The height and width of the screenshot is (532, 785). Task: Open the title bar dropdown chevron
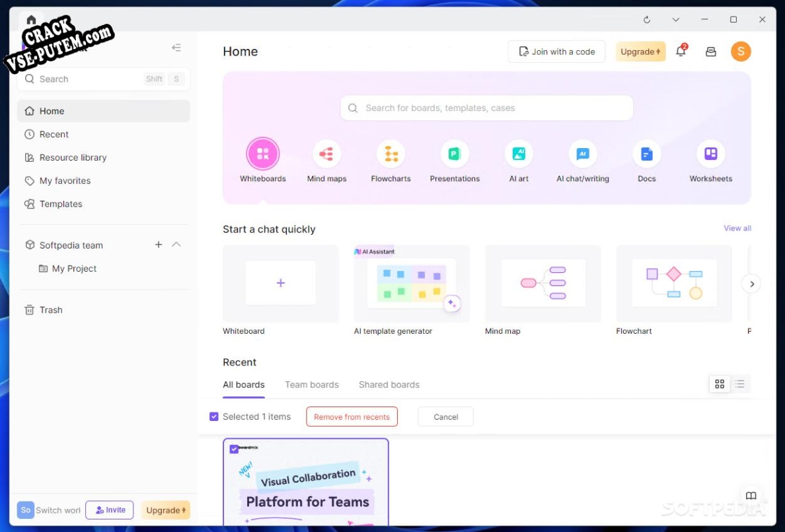click(x=675, y=20)
